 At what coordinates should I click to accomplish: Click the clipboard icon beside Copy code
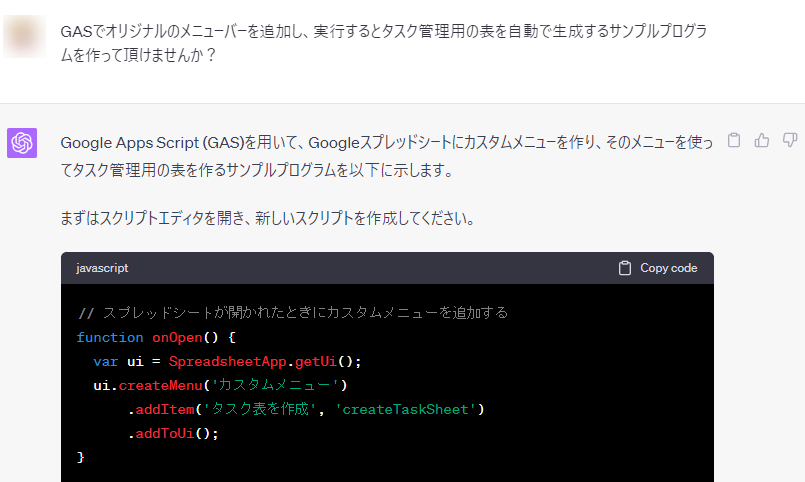pyautogui.click(x=625, y=268)
